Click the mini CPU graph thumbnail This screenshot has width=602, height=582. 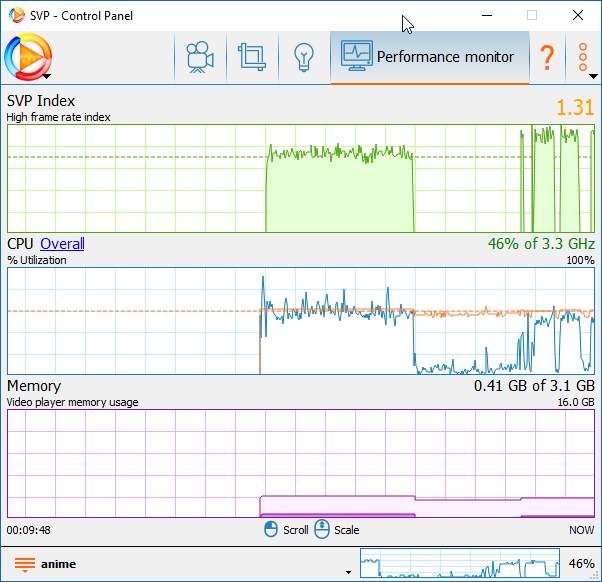pos(459,564)
